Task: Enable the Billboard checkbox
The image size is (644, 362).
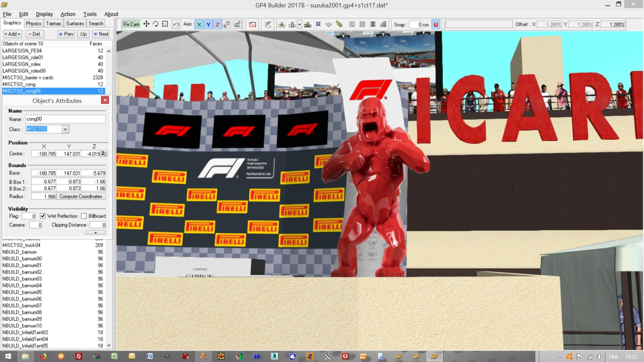Action: tap(84, 216)
